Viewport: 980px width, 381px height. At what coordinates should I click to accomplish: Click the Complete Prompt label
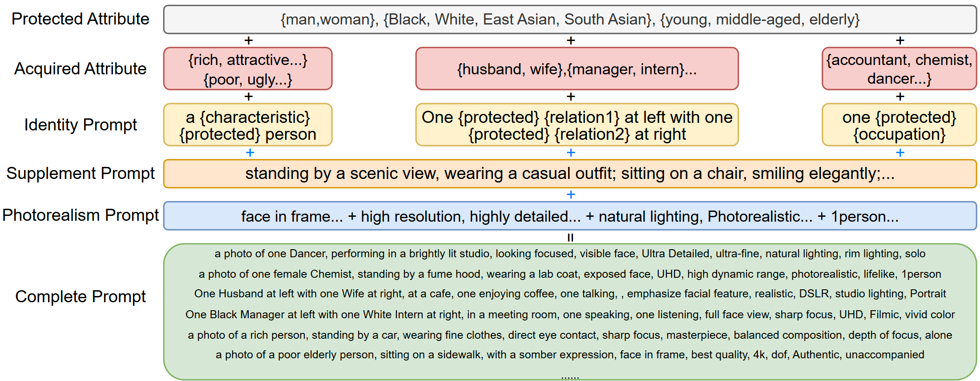pos(80,297)
